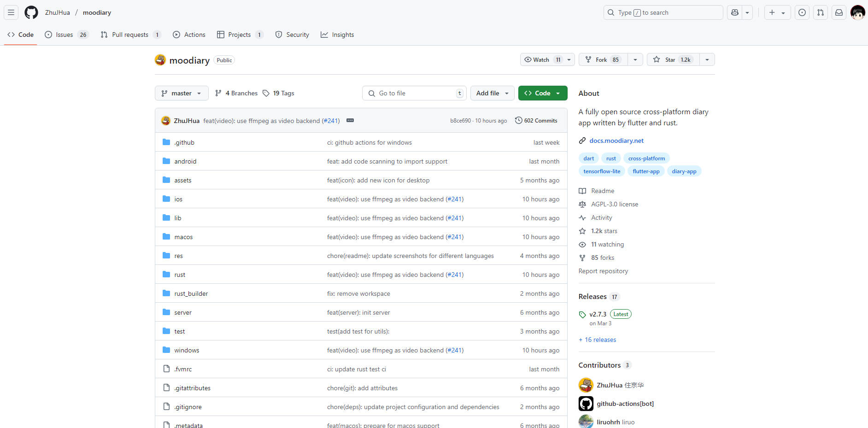Open the notifications inbox icon

tap(839, 12)
